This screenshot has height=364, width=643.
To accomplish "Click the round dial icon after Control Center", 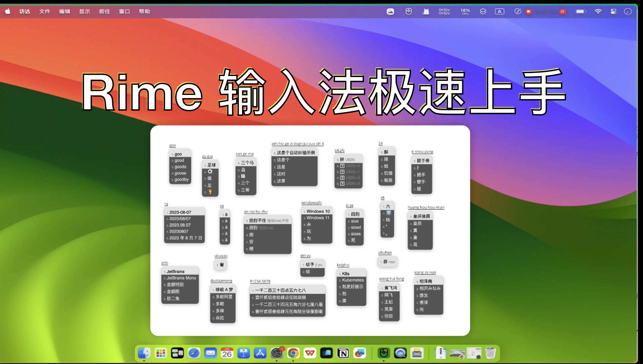I will [628, 12].
